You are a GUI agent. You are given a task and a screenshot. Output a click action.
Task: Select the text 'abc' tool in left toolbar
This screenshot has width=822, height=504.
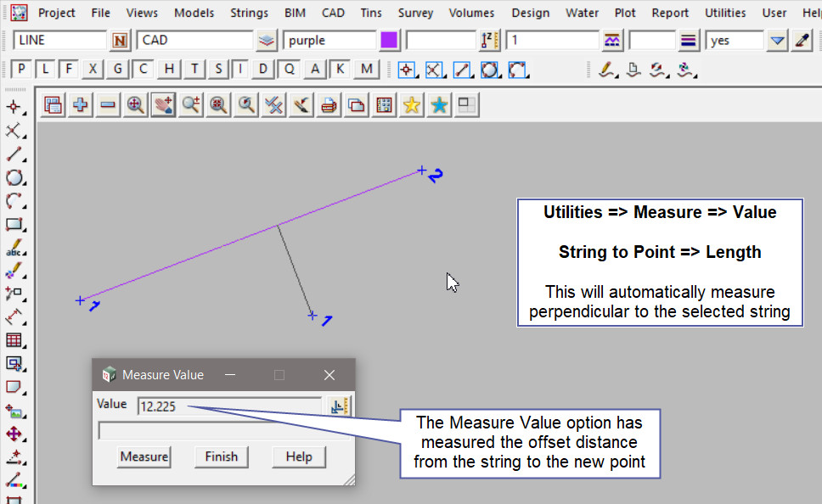pyautogui.click(x=14, y=250)
